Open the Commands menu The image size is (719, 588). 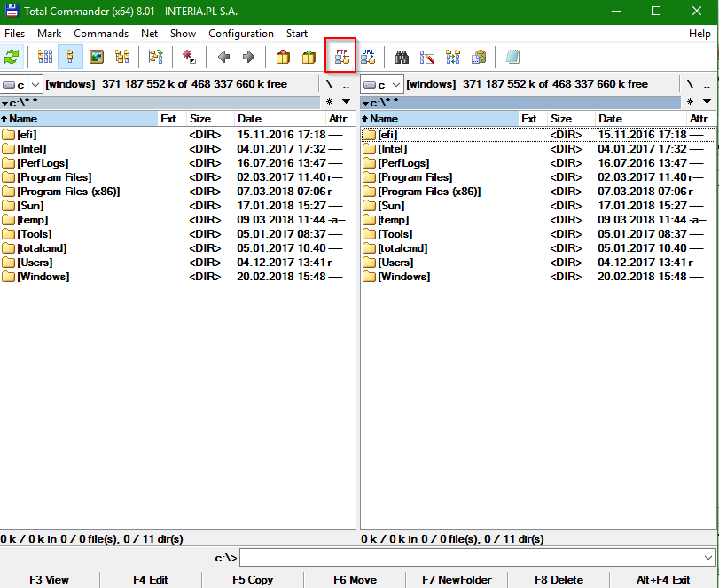pos(101,34)
